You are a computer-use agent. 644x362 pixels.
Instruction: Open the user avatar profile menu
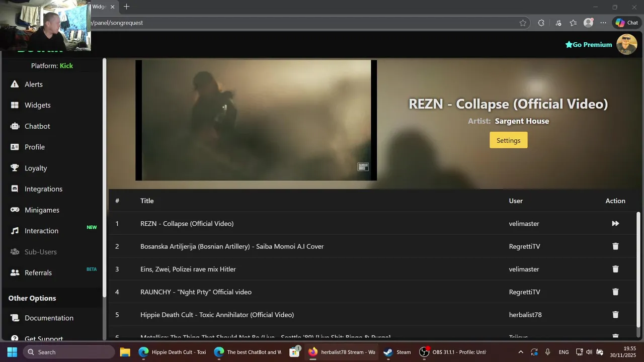[627, 44]
